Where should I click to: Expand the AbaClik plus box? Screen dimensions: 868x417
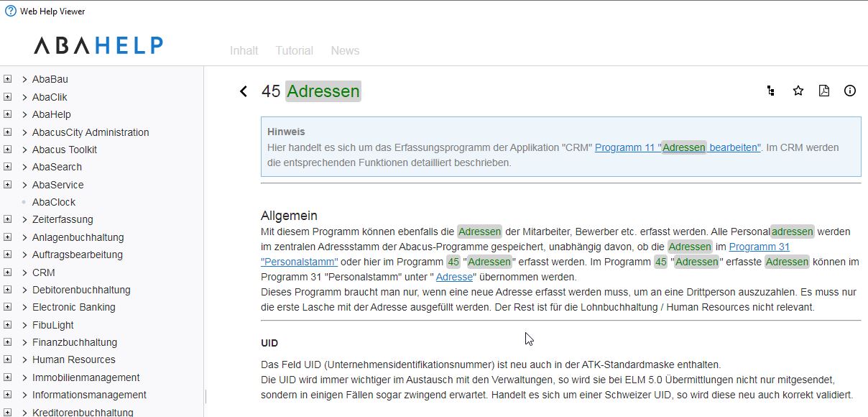click(7, 97)
